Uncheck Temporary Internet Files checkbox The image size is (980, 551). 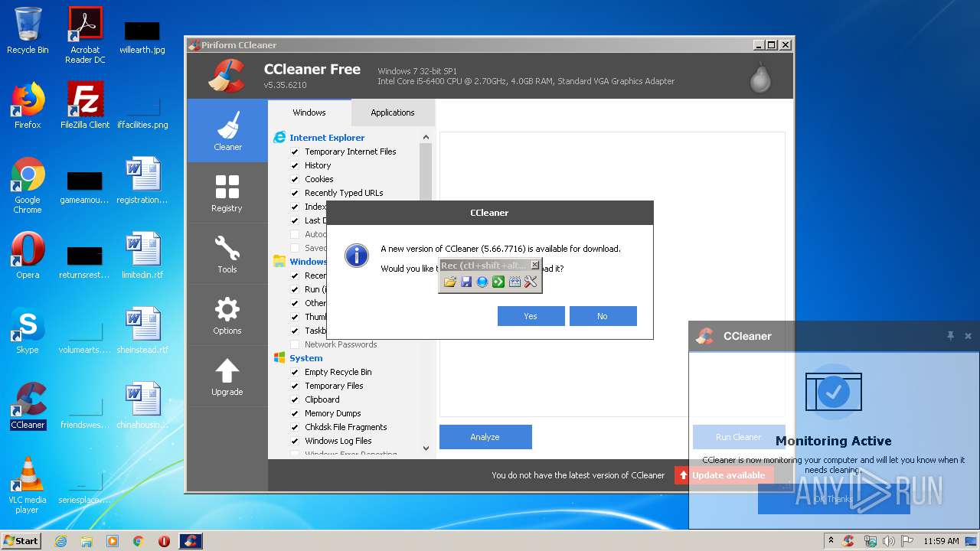pos(295,152)
